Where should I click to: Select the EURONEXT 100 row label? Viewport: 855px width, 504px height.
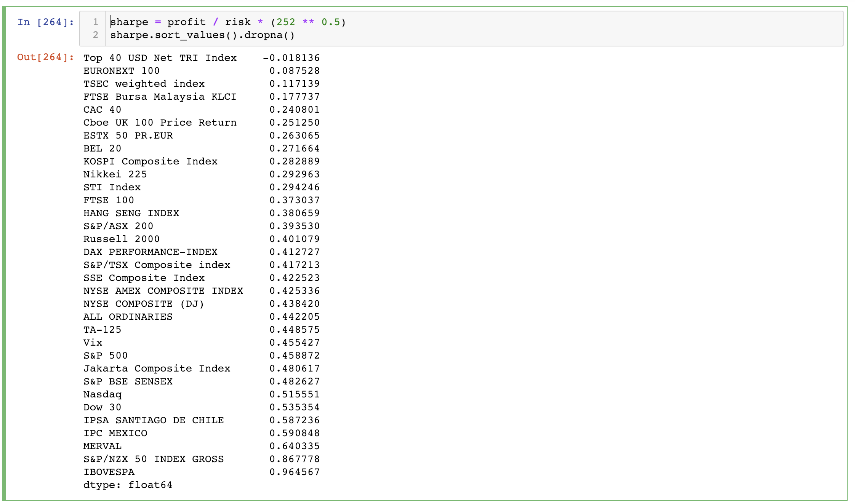122,71
